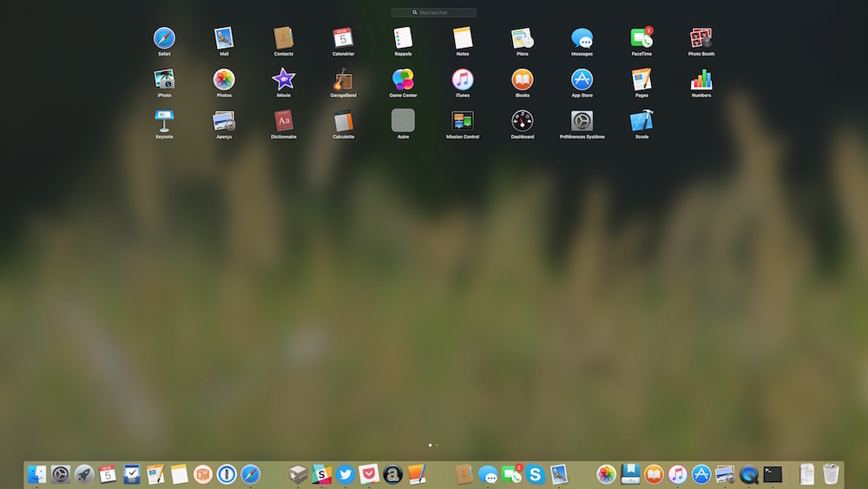Open Slack in the Dock
This screenshot has height=489, width=868.
tap(322, 474)
